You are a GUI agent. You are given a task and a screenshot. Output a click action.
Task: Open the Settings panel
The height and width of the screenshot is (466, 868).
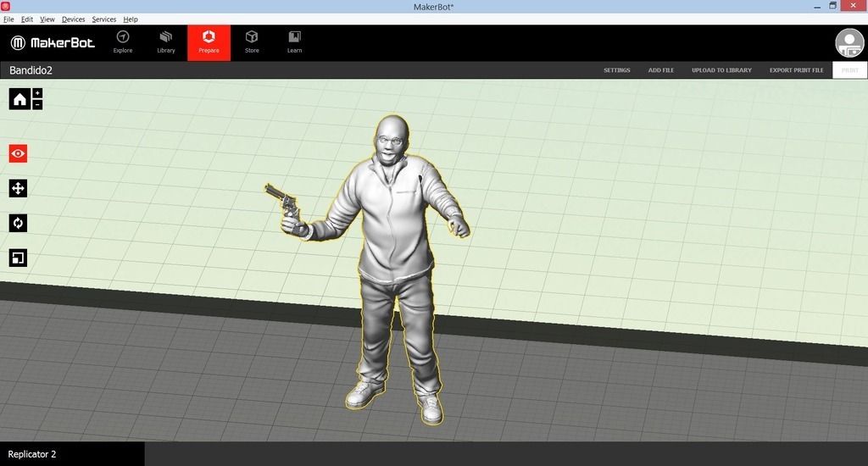616,70
